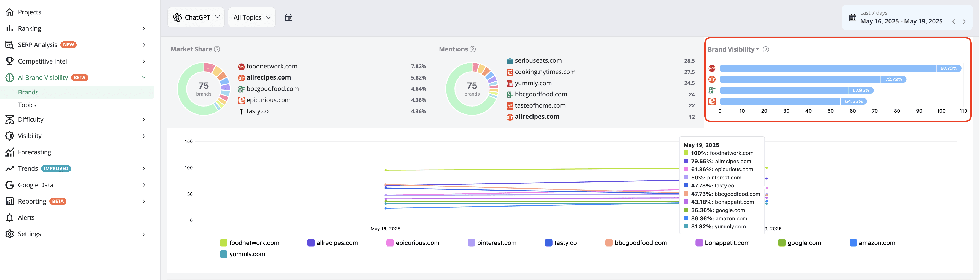
Task: Click the SERP Analysis magnifier icon
Action: click(x=9, y=45)
